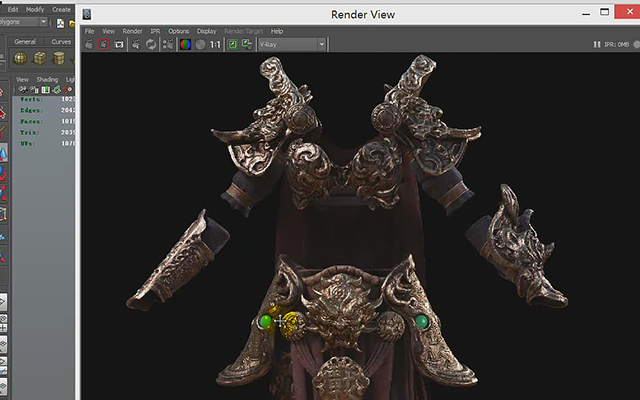Toggle the keep image icon
The image size is (640, 400).
(233, 44)
